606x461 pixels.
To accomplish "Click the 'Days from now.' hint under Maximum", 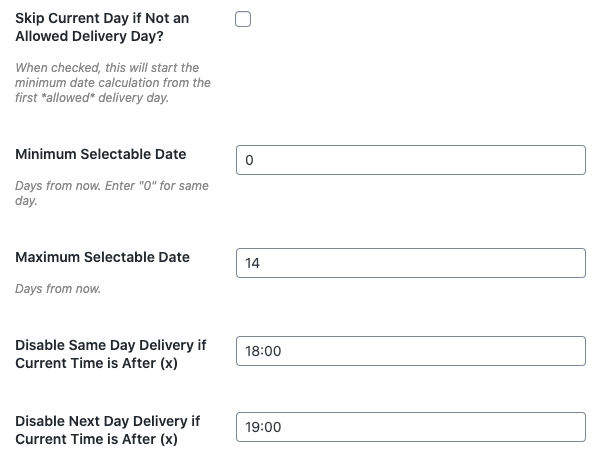I will tap(58, 289).
